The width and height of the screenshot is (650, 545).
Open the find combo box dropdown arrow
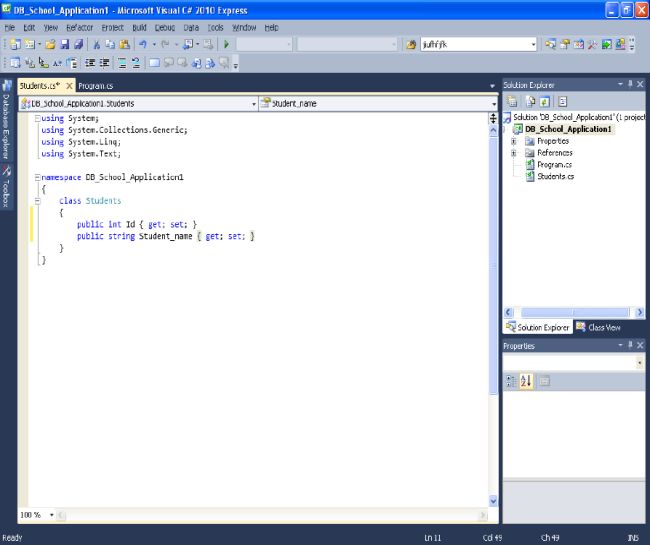point(533,44)
